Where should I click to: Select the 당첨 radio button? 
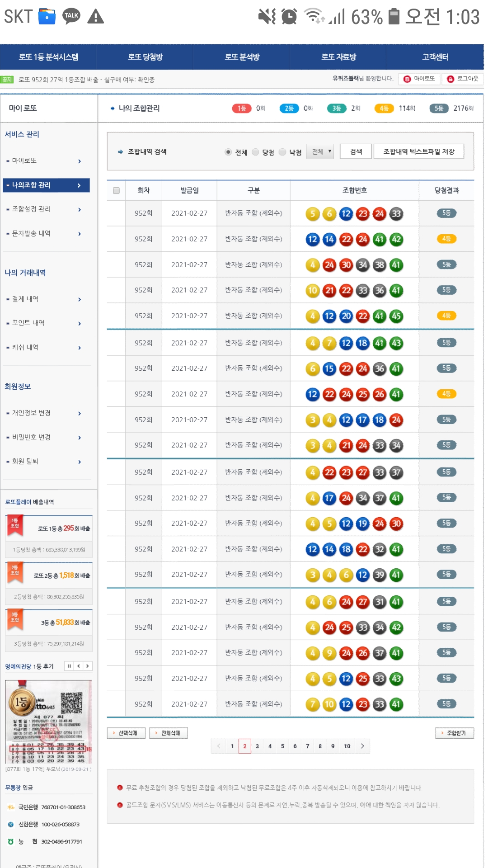click(x=256, y=152)
